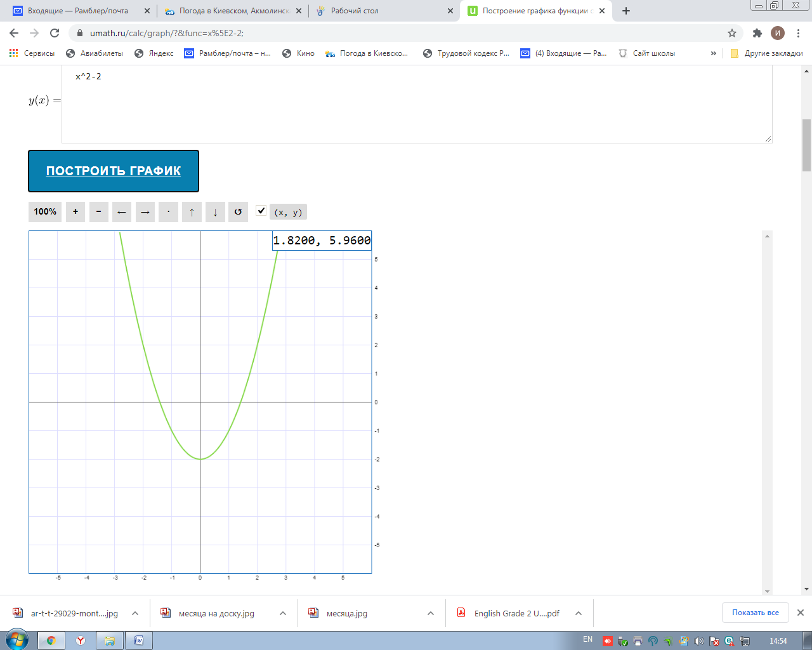Click the browser forward arrow

pos(34,33)
